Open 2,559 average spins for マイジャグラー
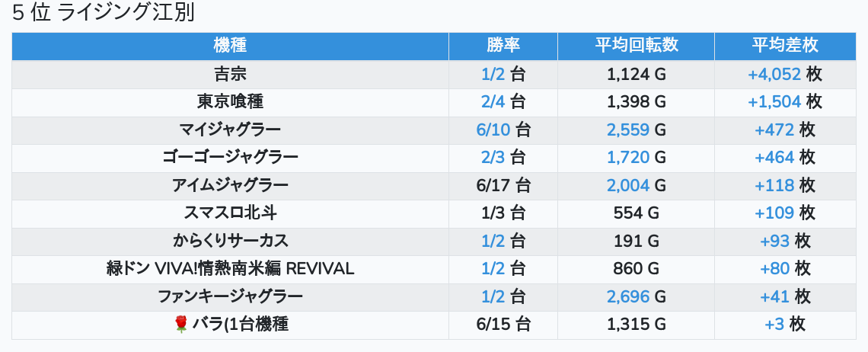 tap(627, 130)
